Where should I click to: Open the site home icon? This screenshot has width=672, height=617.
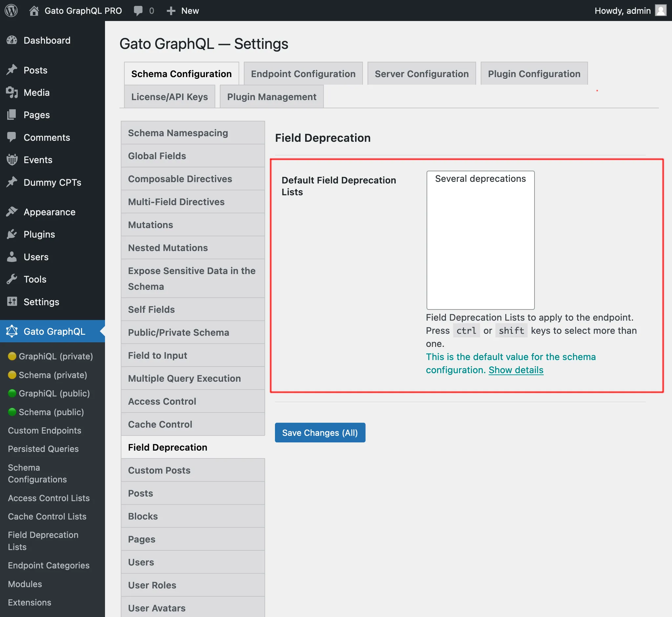[x=34, y=11]
